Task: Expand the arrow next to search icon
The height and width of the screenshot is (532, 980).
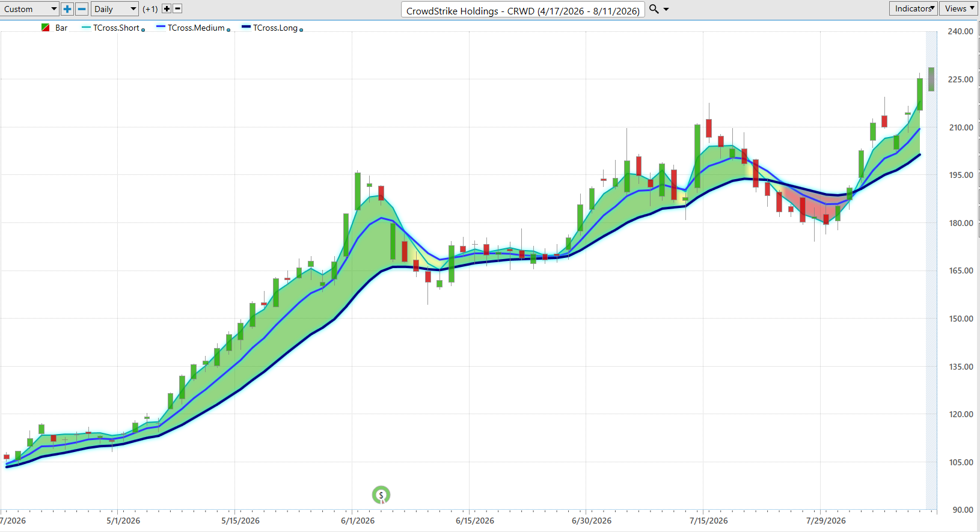Action: (x=666, y=10)
